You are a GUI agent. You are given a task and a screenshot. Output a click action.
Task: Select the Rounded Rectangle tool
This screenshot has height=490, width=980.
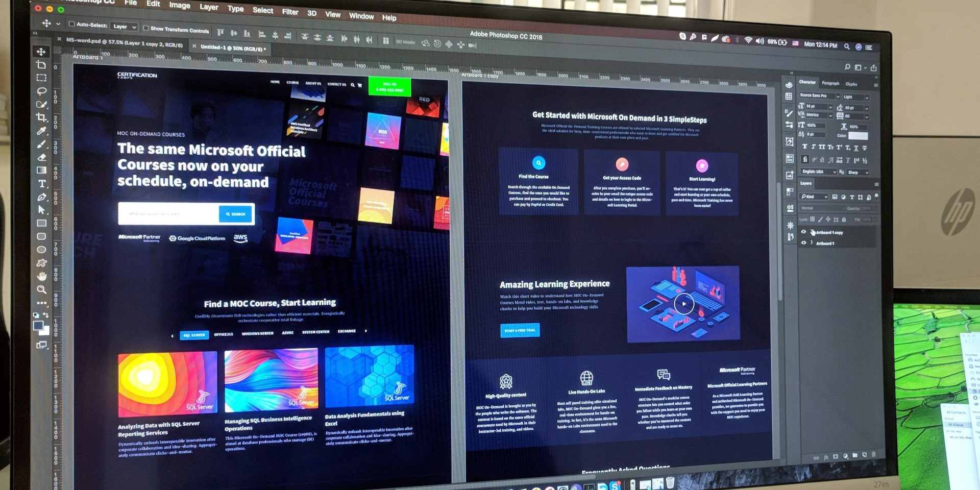pos(42,236)
